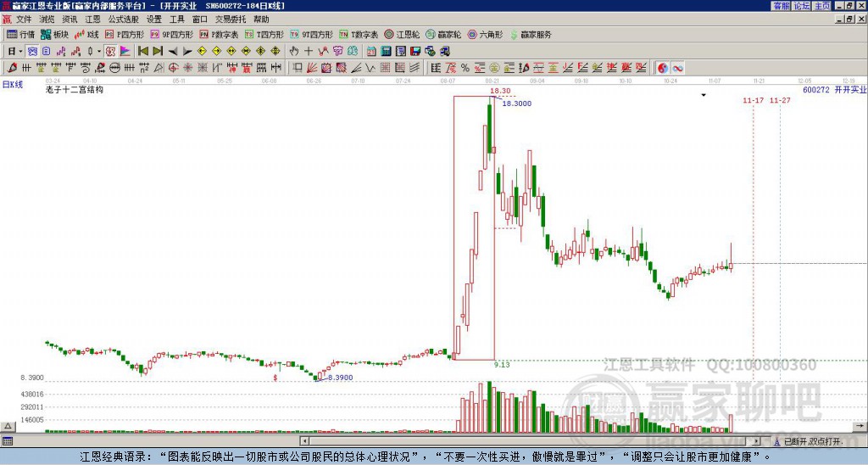Viewport: 868px width, 465px height.
Task: Open the 江恩 menu
Action: click(x=93, y=20)
